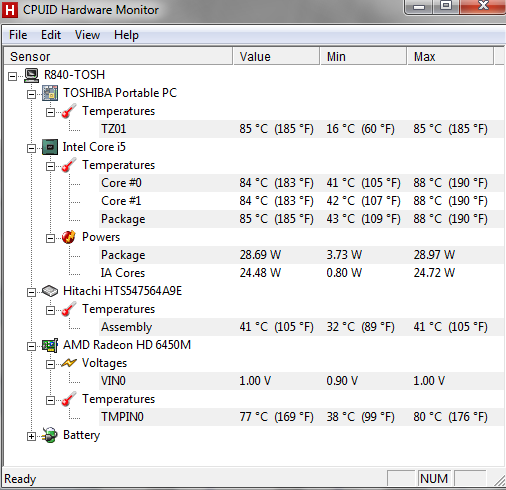Click the Voltages lightning bolt icon
Viewport: 506px width, 490px height.
click(69, 363)
